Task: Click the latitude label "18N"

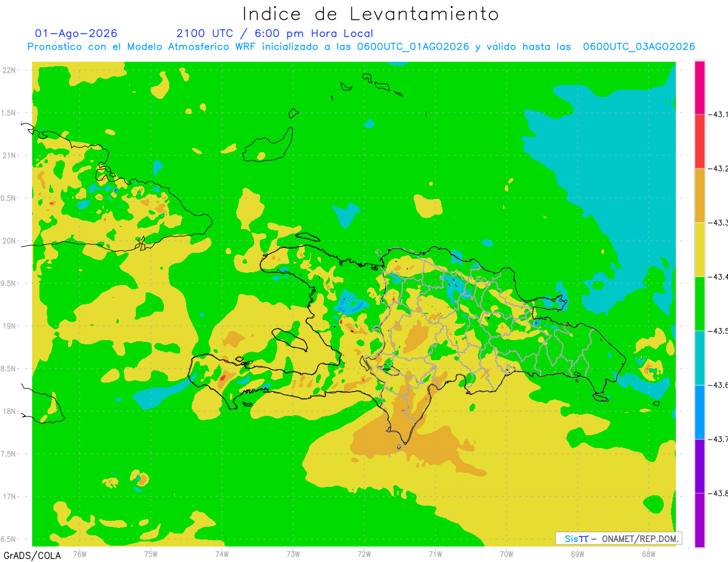Action: 10,411
